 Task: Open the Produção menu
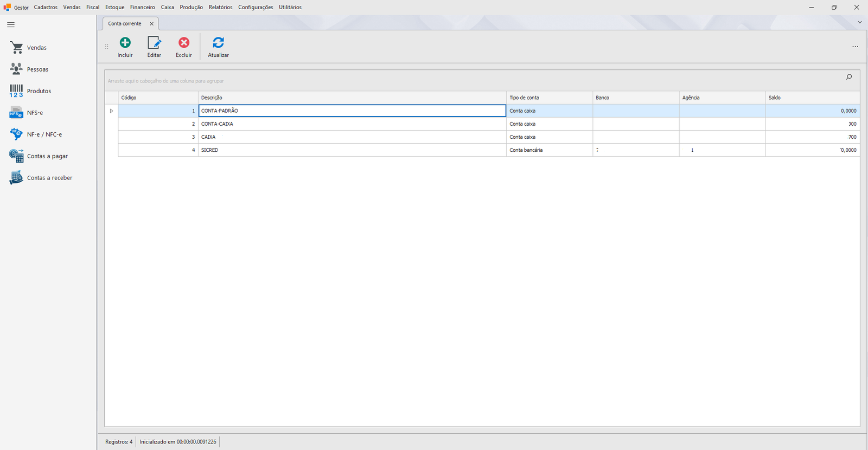191,7
